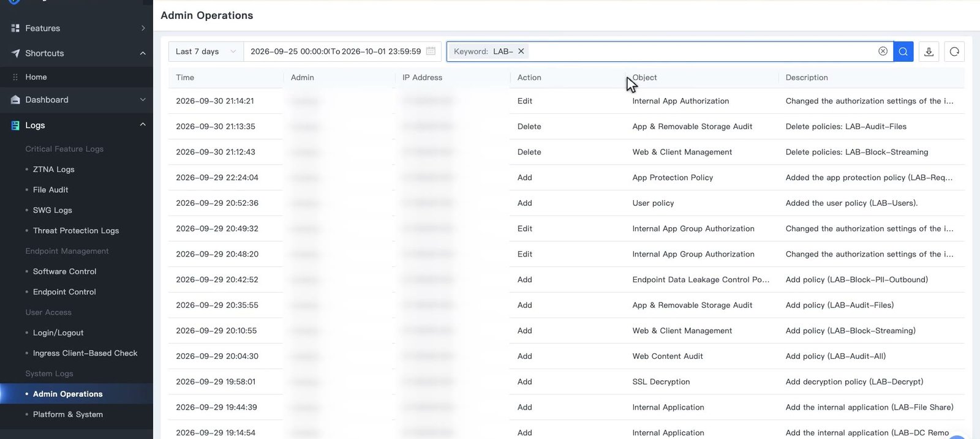Click the Logs icon in sidebar
980x439 pixels.
pyautogui.click(x=15, y=126)
